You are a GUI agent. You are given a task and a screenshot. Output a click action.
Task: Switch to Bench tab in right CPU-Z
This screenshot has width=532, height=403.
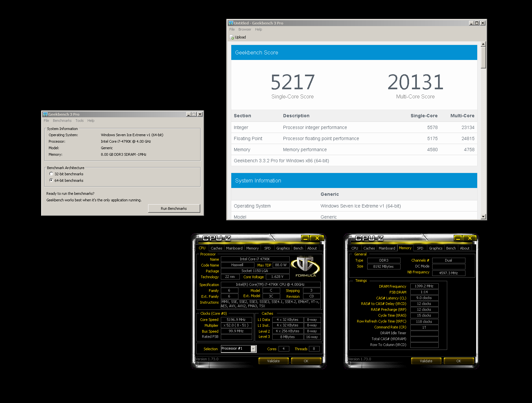pos(451,248)
